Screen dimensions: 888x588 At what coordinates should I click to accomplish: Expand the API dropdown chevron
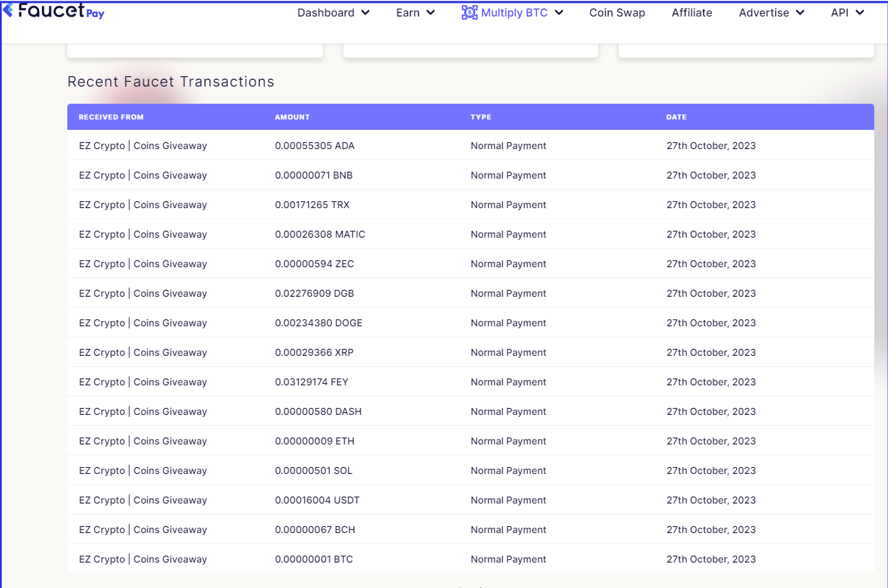coord(859,12)
